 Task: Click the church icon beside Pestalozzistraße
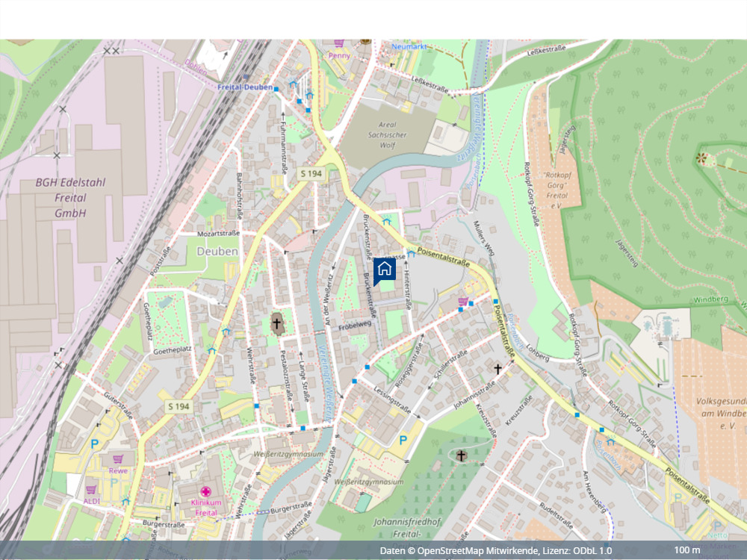coord(277,324)
